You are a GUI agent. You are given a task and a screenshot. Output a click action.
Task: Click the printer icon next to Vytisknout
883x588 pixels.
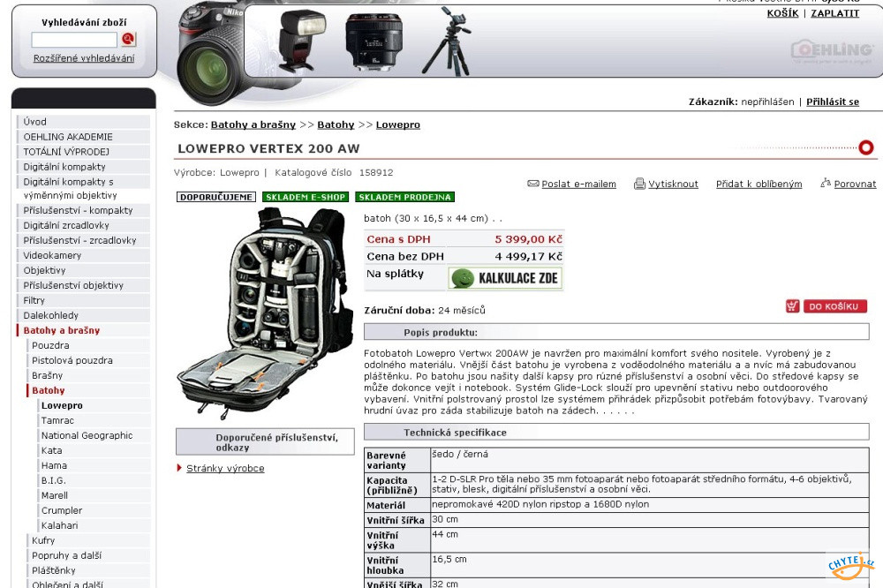639,184
